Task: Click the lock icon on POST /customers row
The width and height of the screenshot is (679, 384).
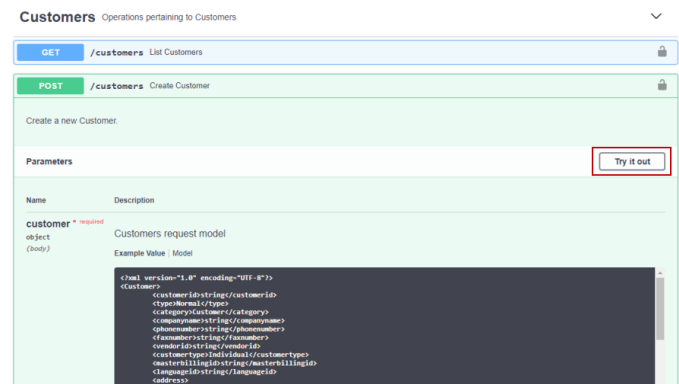Action: click(662, 85)
